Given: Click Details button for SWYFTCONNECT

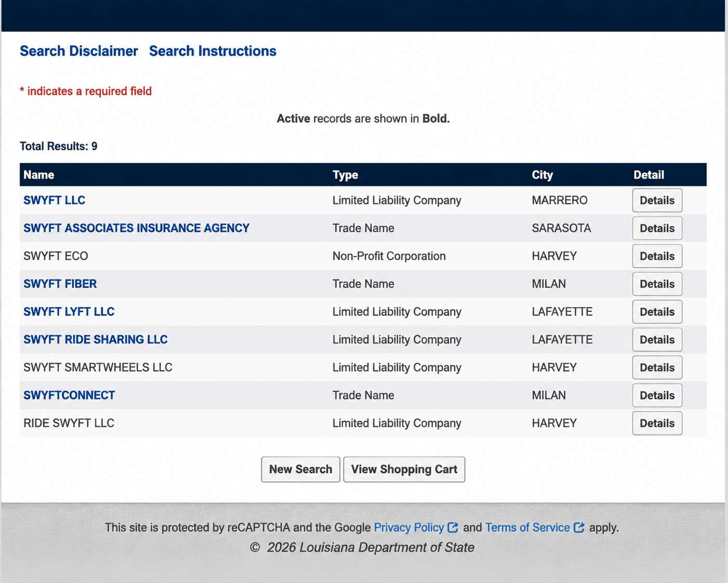Looking at the screenshot, I should 657,395.
